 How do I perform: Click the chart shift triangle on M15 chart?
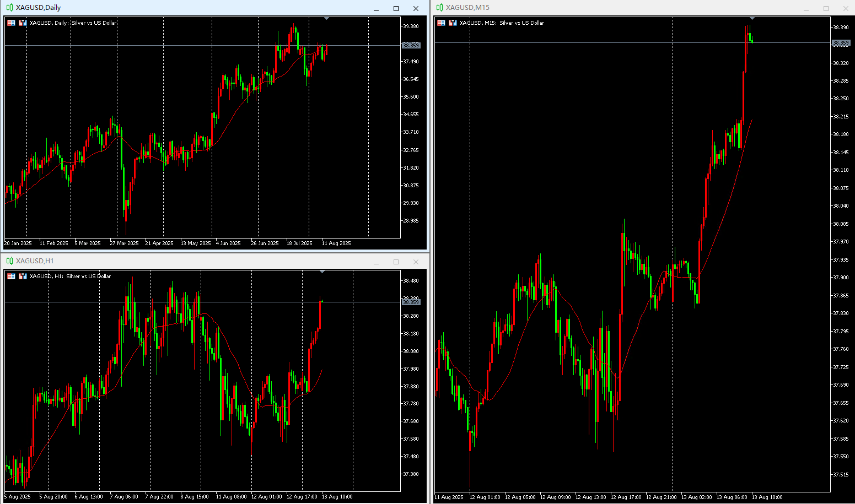(x=752, y=19)
